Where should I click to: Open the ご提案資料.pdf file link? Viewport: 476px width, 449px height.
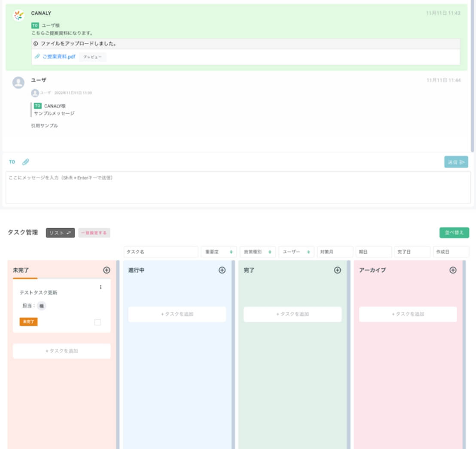tap(58, 57)
